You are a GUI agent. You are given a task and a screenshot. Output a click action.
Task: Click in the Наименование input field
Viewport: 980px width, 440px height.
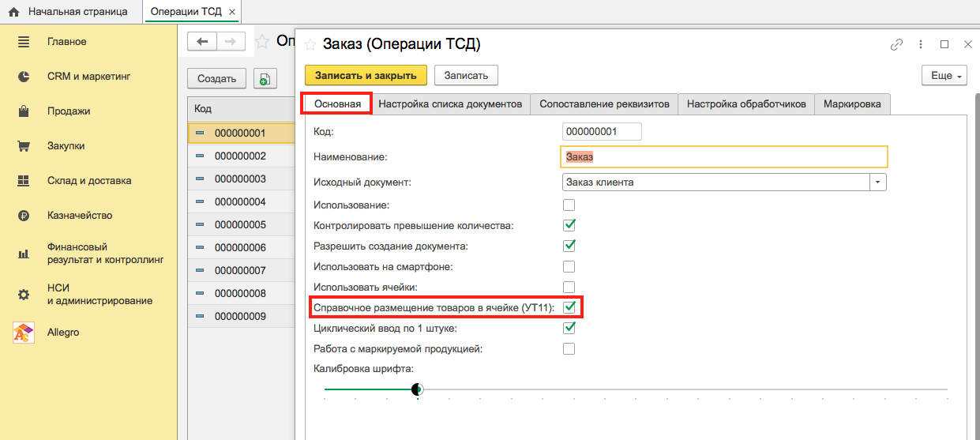point(724,156)
